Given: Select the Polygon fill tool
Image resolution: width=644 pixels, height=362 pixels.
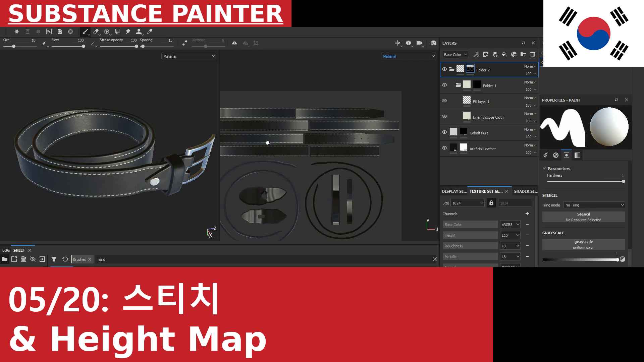Looking at the screenshot, I should click(117, 32).
